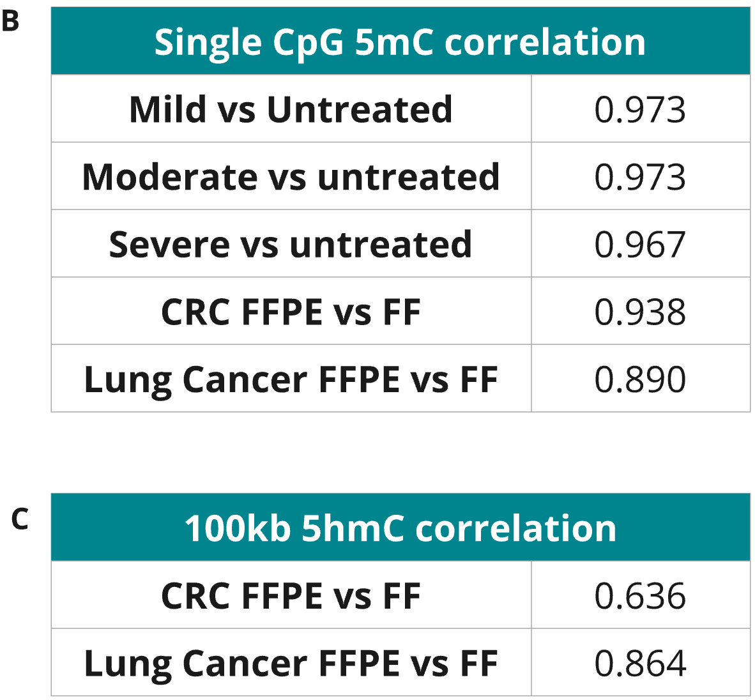
Task: Select 'CRC FFPE vs FF' in 5mC table
Action: (x=291, y=312)
